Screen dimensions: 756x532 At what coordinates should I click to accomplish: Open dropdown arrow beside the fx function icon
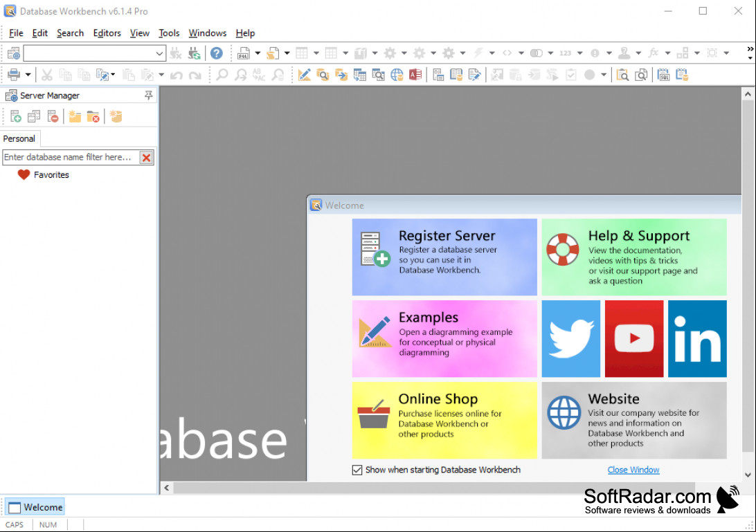667,53
